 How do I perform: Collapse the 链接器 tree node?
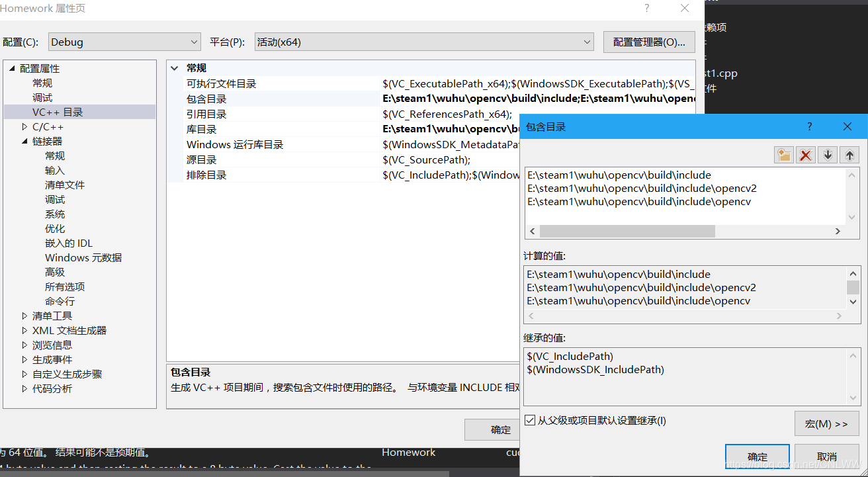click(x=24, y=142)
